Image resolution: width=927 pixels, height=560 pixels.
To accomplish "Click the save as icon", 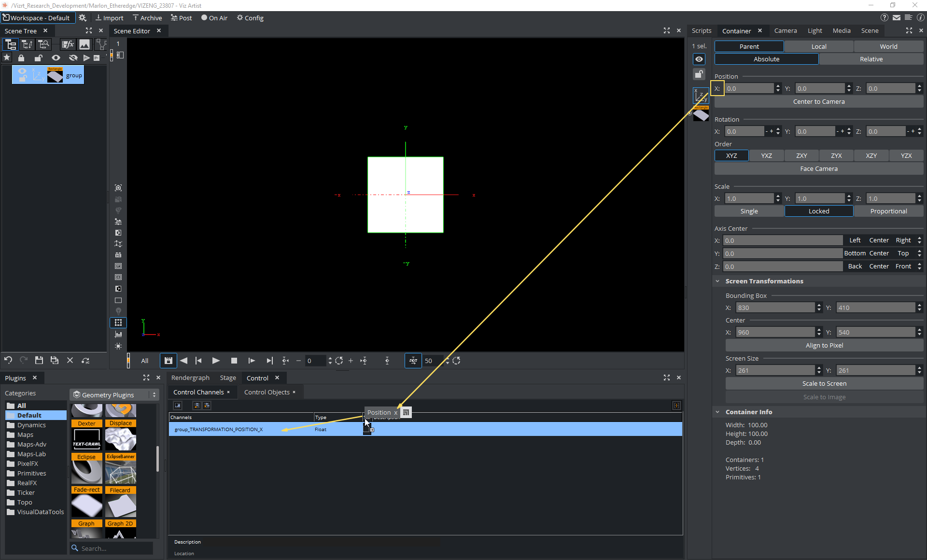I will click(55, 360).
